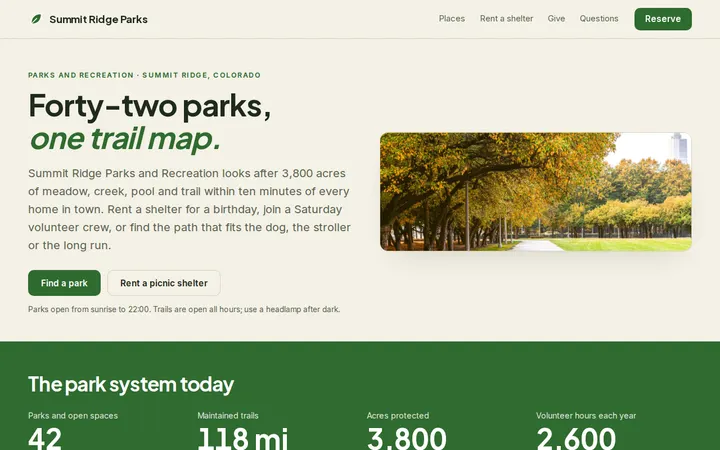This screenshot has height=450, width=720.
Task: Click the 'Parks and open spaces' label
Action: pyautogui.click(x=73, y=416)
